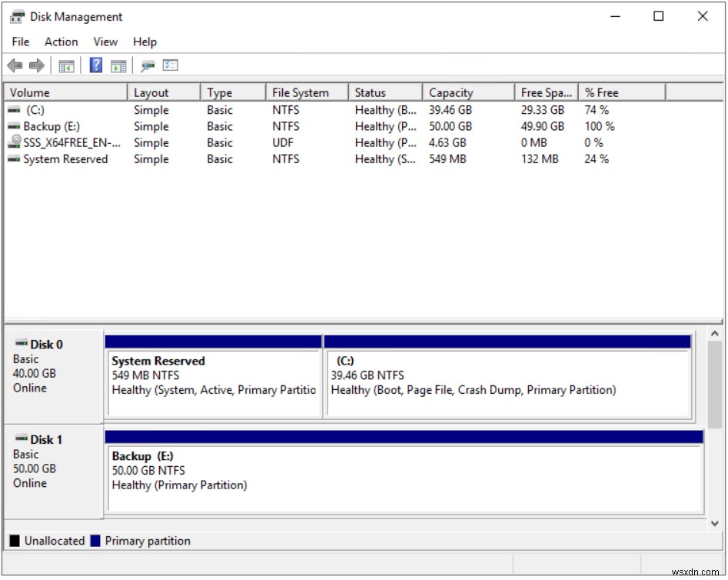
Task: Toggle the Show/Hide console tree toolbar icon
Action: 66,65
